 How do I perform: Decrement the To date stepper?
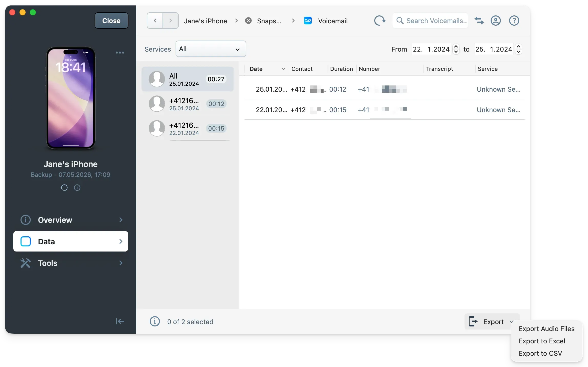point(518,52)
